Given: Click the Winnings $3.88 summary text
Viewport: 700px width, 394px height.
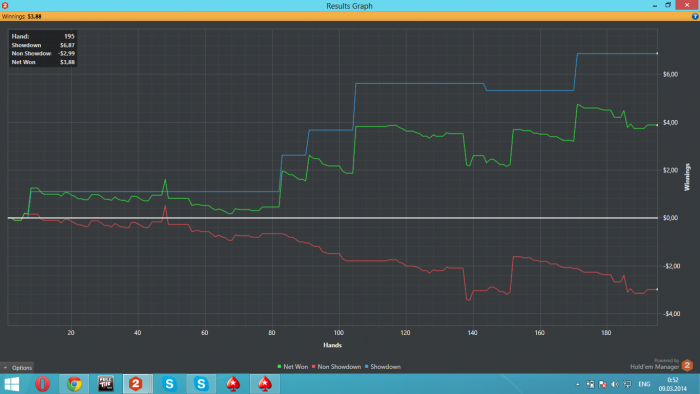Looking at the screenshot, I should [21, 17].
